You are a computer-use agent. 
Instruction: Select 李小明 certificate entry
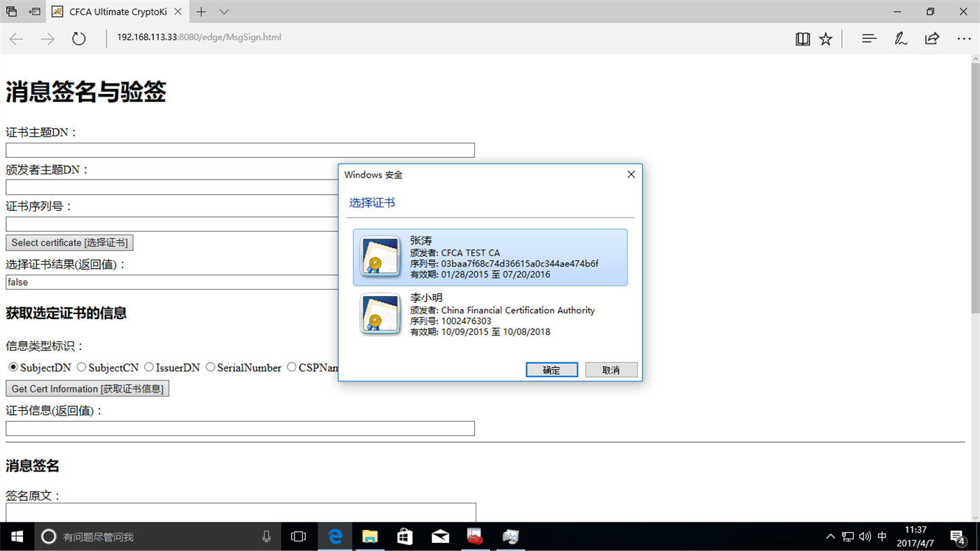coord(490,314)
